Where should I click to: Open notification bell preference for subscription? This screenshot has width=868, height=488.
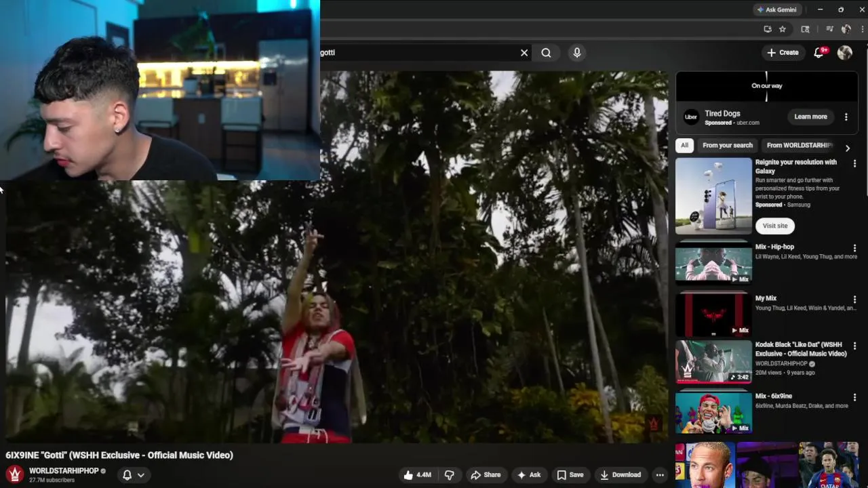133,475
